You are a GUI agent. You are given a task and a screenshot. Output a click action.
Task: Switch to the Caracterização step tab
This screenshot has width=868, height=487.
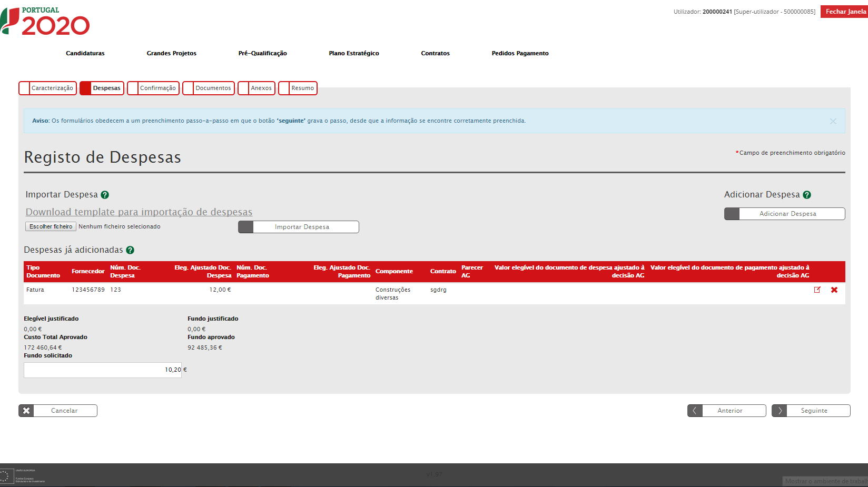pos(48,88)
